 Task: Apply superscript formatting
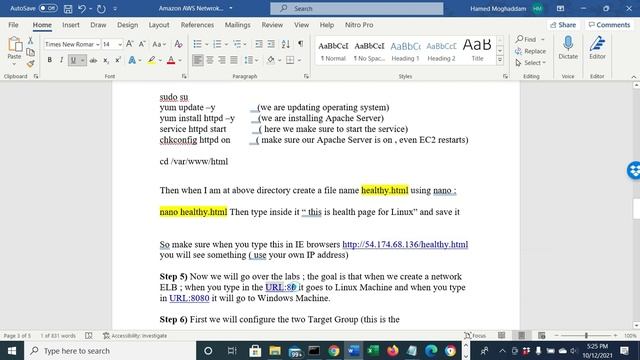pos(118,60)
